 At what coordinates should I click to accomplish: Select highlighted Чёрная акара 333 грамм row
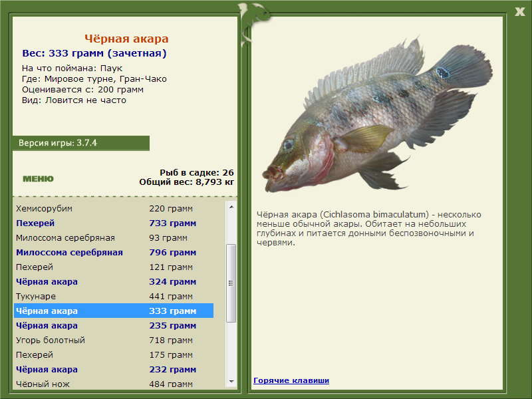click(114, 311)
